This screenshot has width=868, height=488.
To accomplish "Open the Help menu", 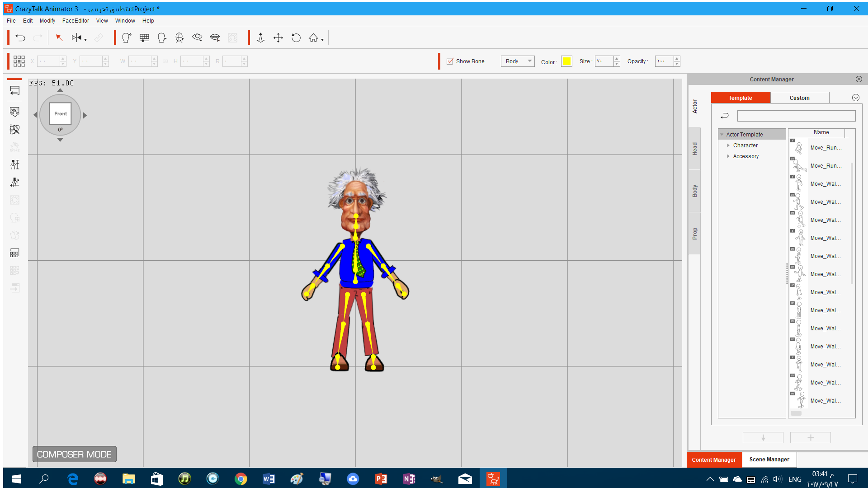I will tap(148, 21).
